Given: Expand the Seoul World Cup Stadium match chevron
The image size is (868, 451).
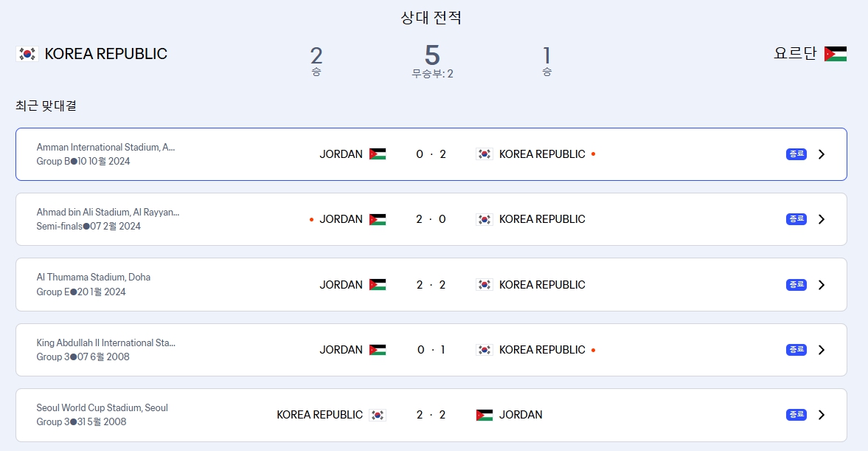Looking at the screenshot, I should coord(822,414).
